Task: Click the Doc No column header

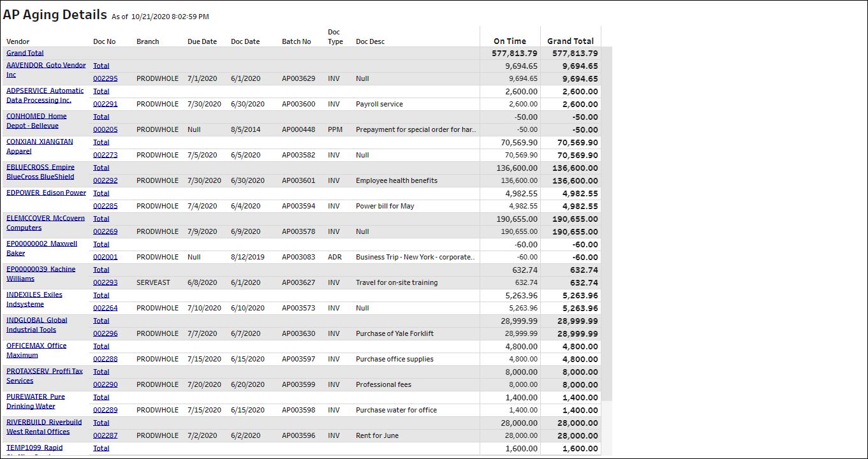Action: click(105, 41)
